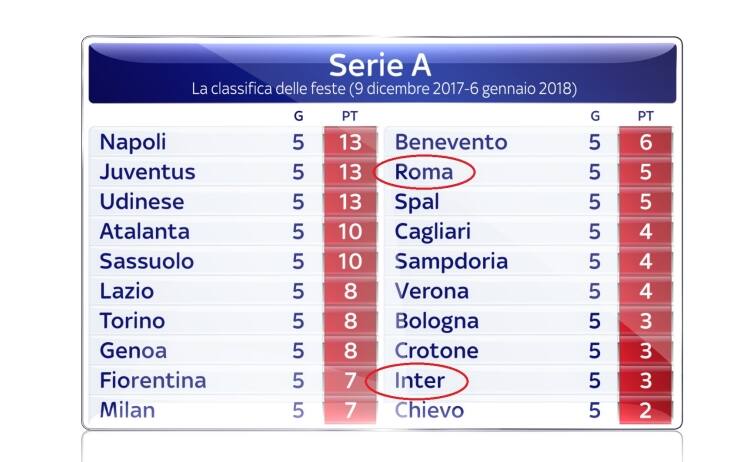
Task: Click the circled Roma team name
Action: pyautogui.click(x=424, y=172)
